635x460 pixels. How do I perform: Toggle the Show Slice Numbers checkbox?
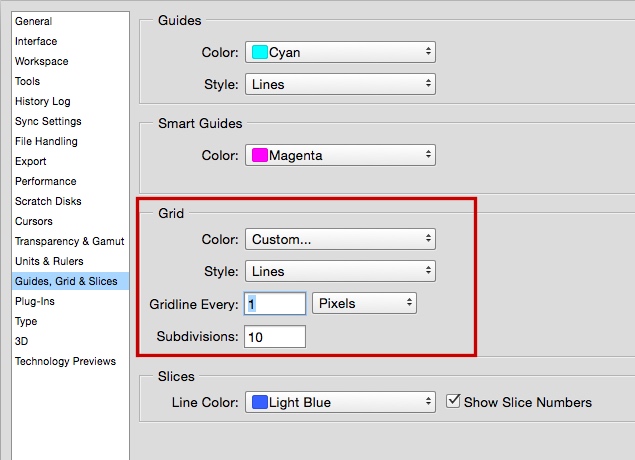[x=454, y=401]
